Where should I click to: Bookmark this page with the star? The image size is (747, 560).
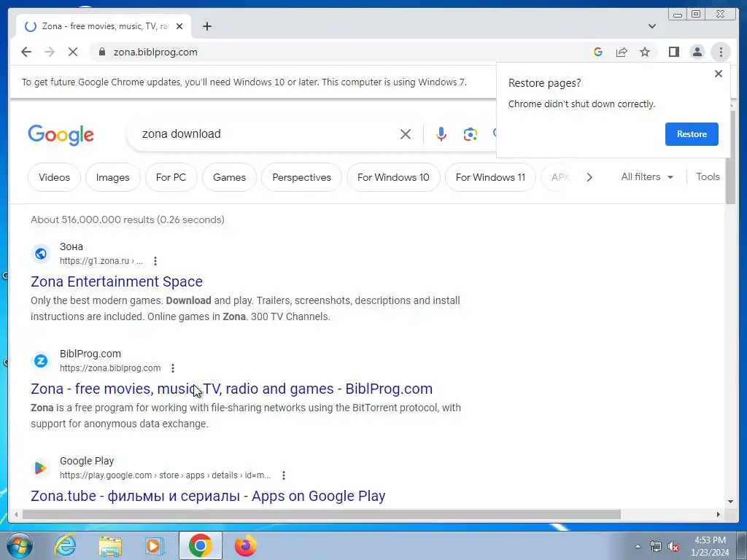[x=645, y=52]
